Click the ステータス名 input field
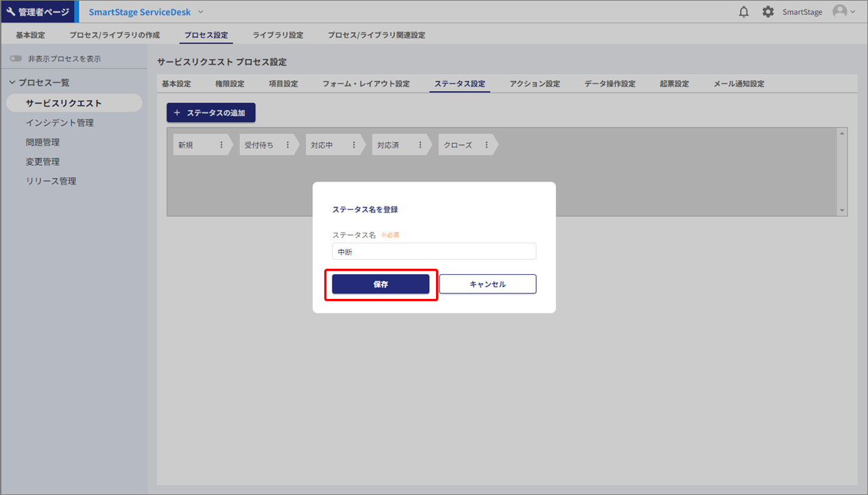 tap(433, 252)
